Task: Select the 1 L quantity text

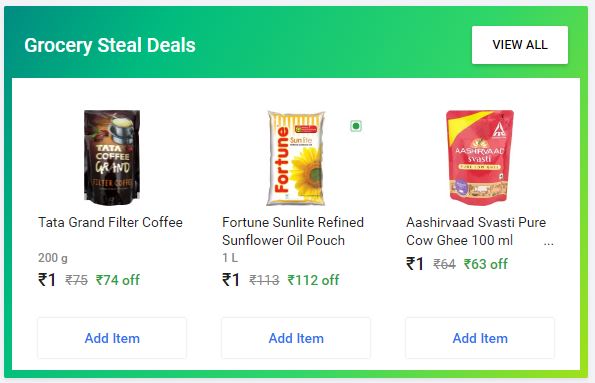Action: coord(230,258)
